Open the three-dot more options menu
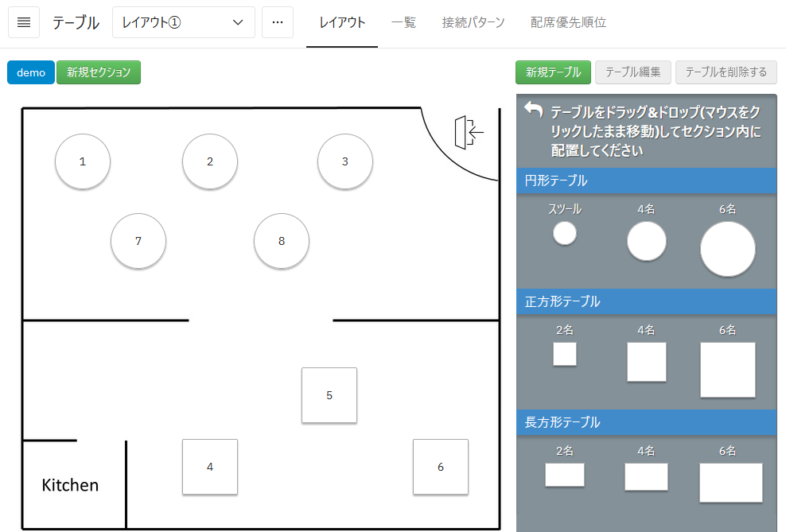The image size is (786, 532). [x=277, y=22]
